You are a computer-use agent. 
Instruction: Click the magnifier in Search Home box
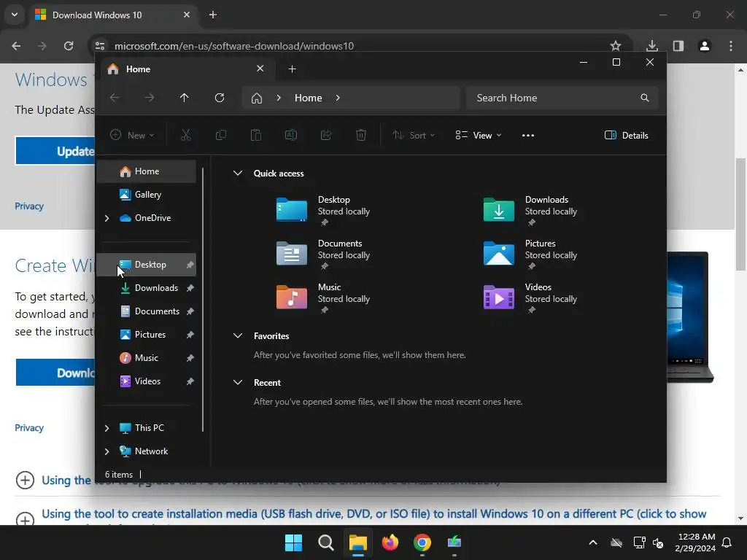(x=645, y=98)
